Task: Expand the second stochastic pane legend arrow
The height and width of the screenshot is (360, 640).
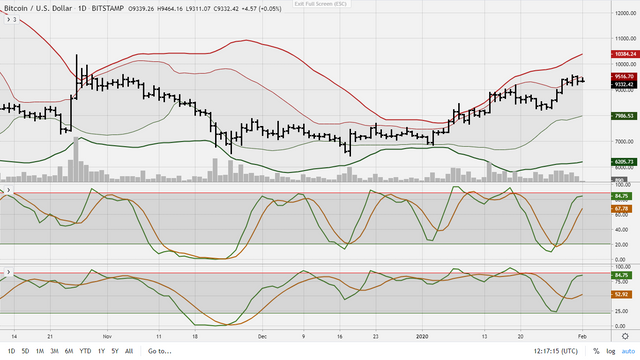Action: 8,272
